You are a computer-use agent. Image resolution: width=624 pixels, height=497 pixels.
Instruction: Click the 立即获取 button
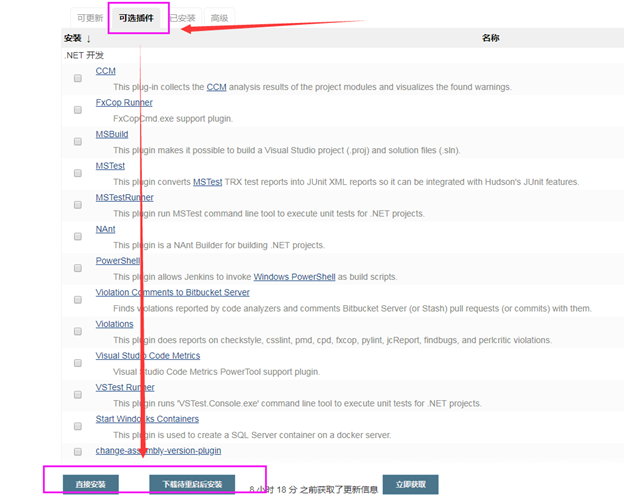(410, 484)
